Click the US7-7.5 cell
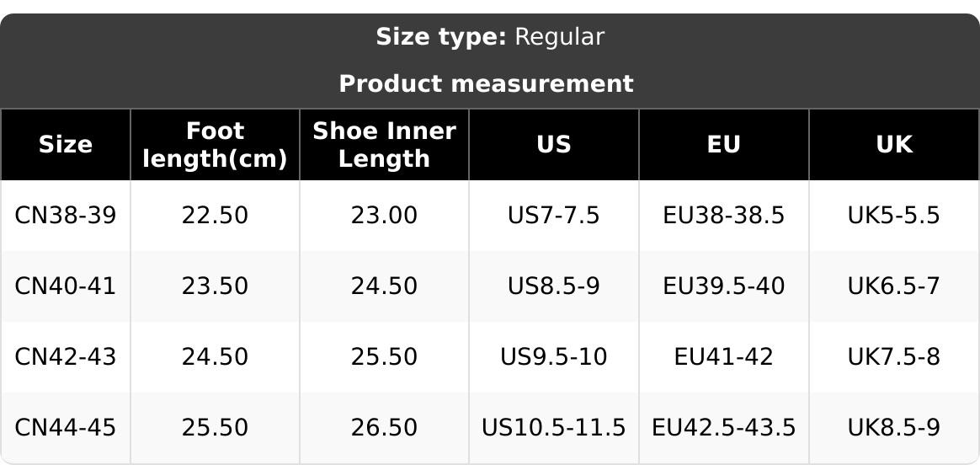980x465 pixels. coord(554,216)
